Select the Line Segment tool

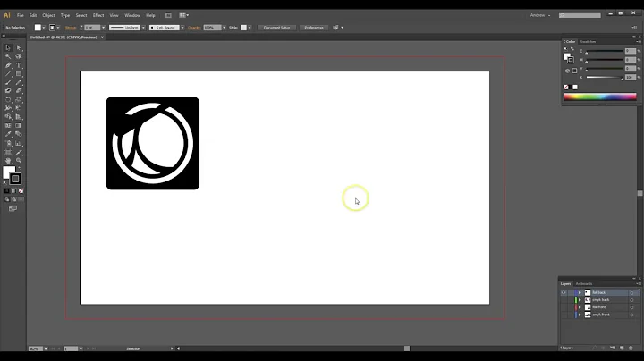coord(8,74)
